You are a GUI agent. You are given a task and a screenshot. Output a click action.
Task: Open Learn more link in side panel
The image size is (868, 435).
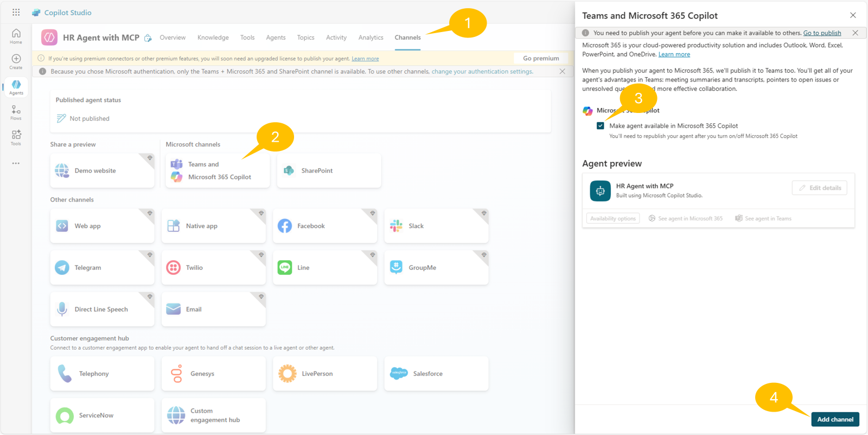pos(674,54)
